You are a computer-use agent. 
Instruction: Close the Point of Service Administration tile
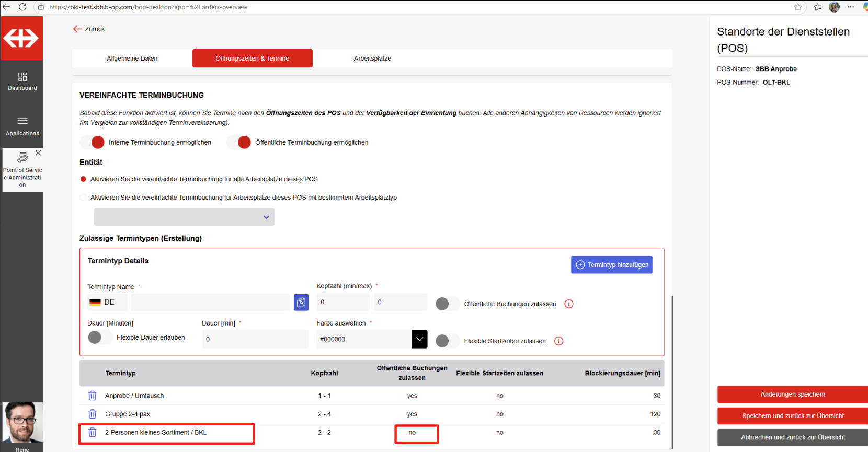coord(38,153)
